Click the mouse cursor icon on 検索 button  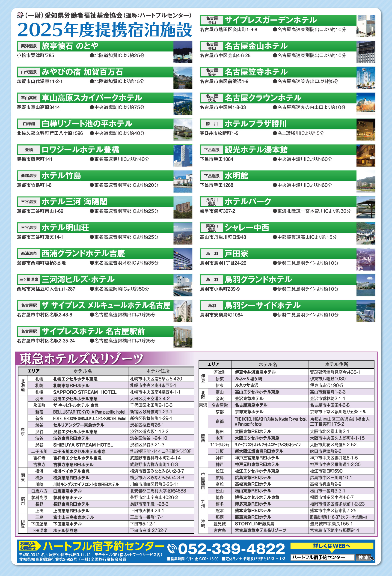pyautogui.click(x=372, y=558)
